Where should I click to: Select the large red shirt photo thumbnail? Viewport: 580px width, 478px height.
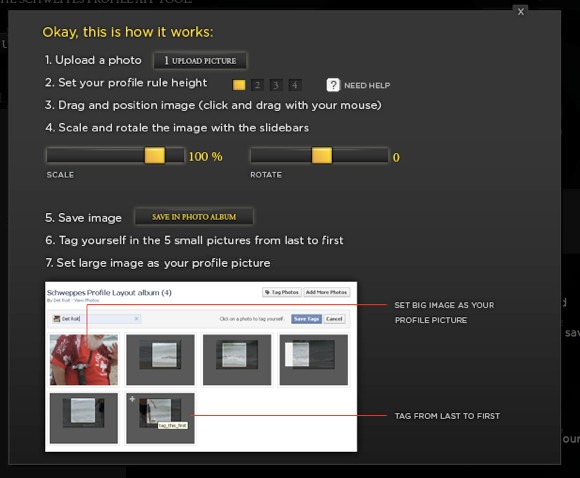pos(84,360)
